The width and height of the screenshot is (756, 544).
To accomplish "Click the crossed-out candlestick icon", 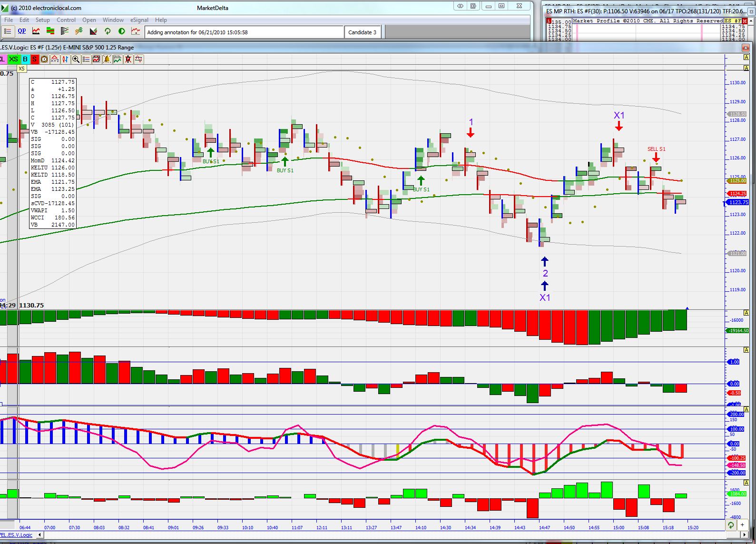I will (128, 59).
